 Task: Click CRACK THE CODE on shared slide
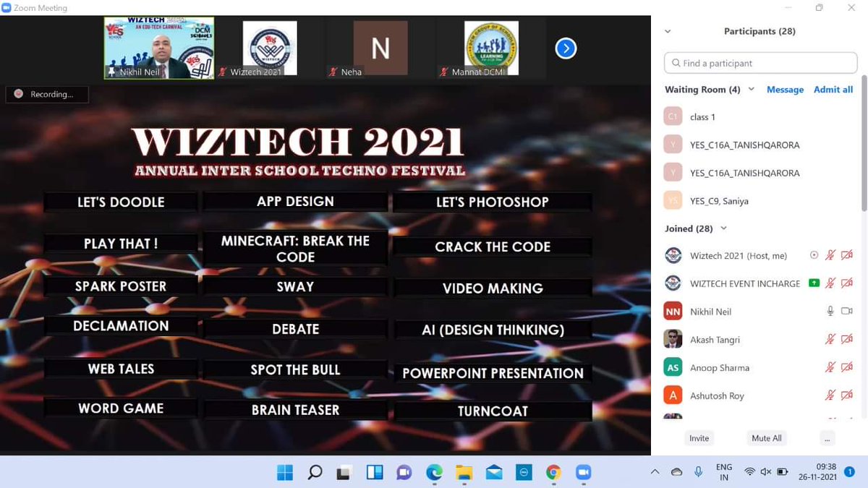point(493,247)
